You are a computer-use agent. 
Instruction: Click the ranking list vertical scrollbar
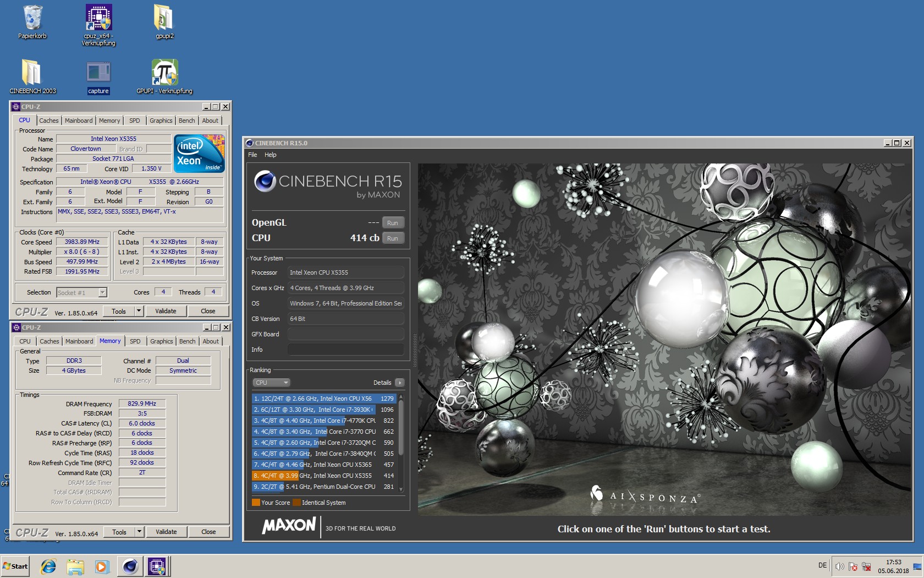tap(401, 443)
